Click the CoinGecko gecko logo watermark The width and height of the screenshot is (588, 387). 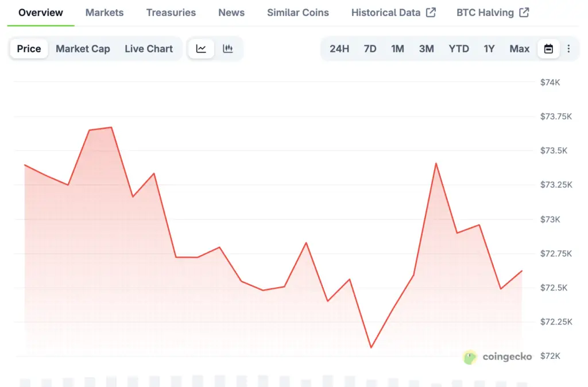[470, 357]
